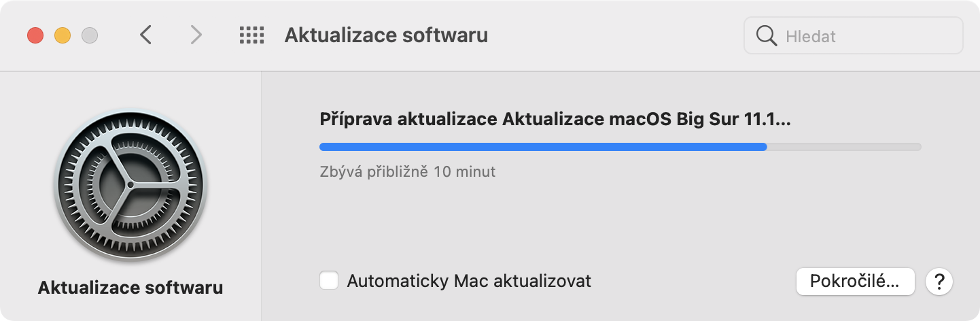Click the "Automaticky Mac aktualizovat" label text
The width and height of the screenshot is (980, 321).
(x=469, y=280)
